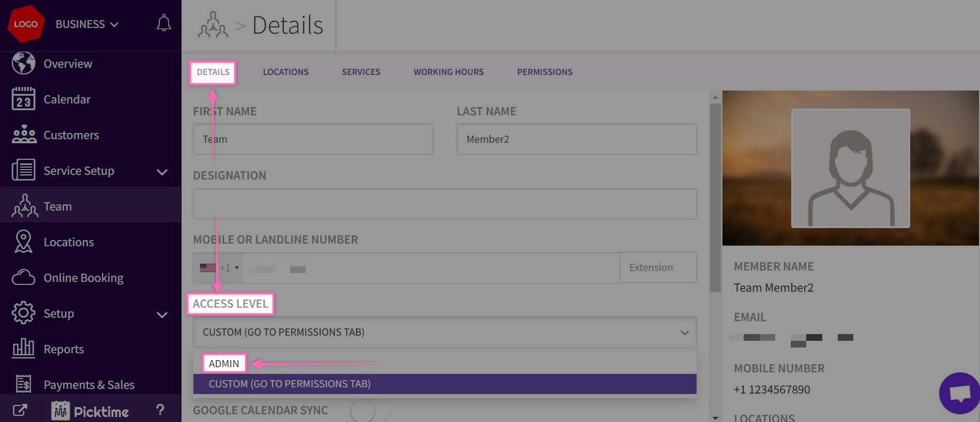980x422 pixels.
Task: Click the Locations pin icon
Action: pos(23,242)
